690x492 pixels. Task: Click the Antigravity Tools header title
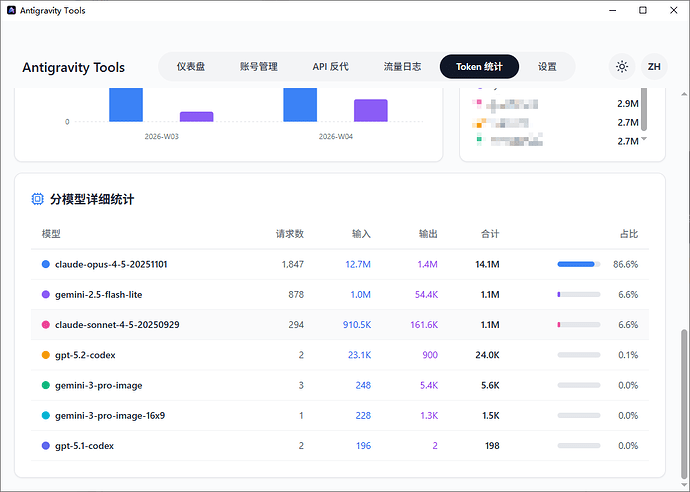point(73,67)
